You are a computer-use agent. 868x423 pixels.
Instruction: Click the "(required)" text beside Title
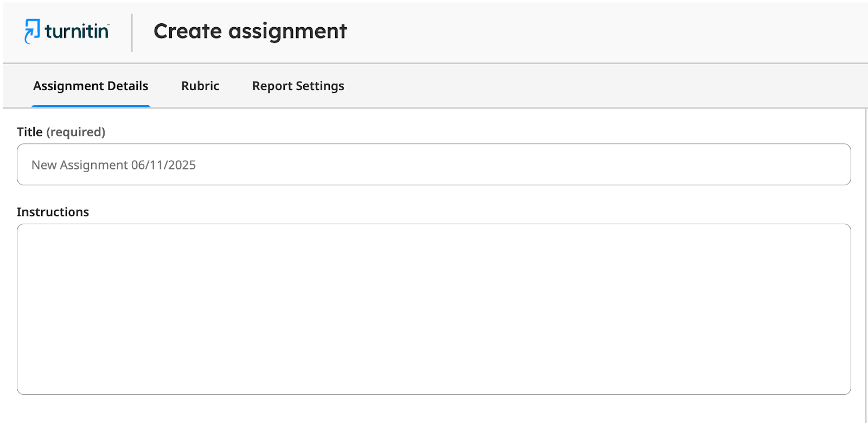click(76, 132)
